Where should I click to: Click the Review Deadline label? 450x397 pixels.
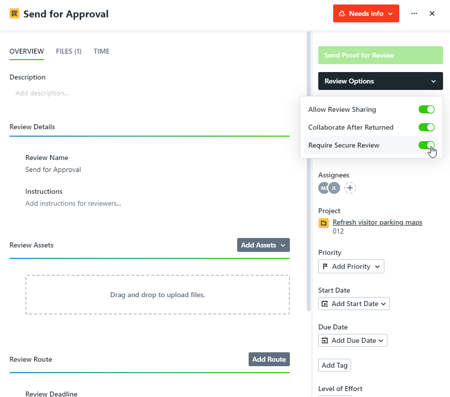(x=51, y=394)
